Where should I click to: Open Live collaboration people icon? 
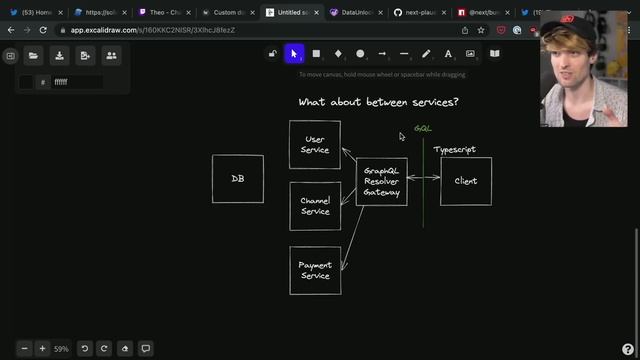pos(111,56)
